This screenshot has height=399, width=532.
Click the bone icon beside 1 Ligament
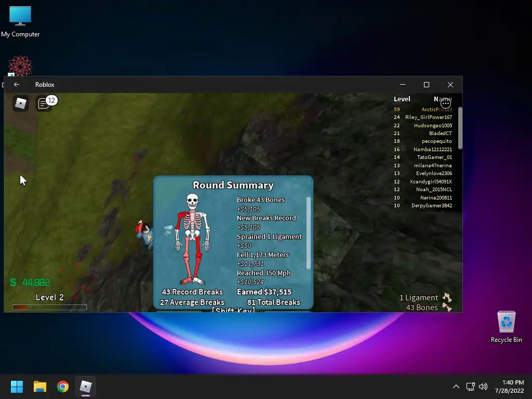(x=447, y=298)
